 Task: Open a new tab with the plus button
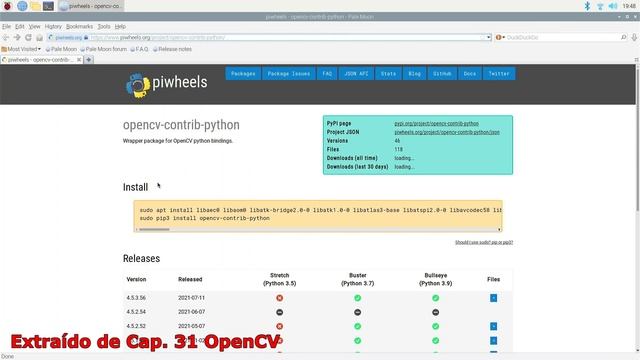click(x=89, y=60)
